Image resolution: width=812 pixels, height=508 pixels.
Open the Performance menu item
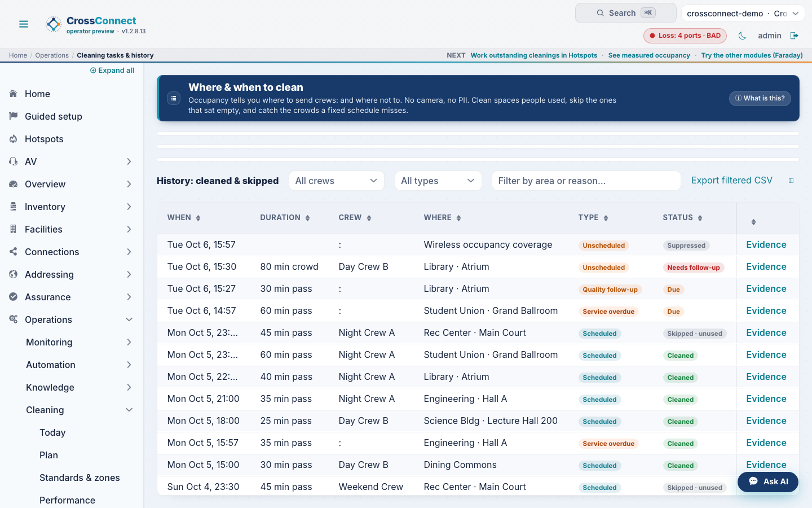click(67, 500)
